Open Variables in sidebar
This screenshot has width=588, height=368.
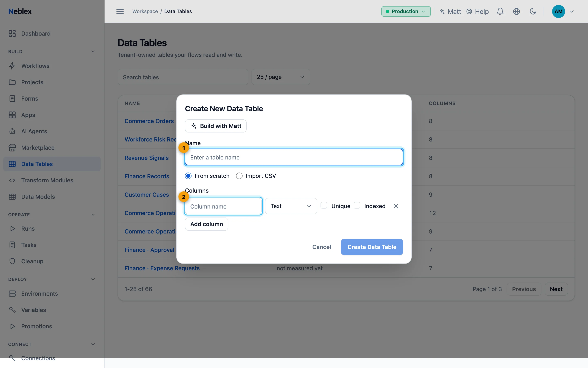tap(52, 310)
